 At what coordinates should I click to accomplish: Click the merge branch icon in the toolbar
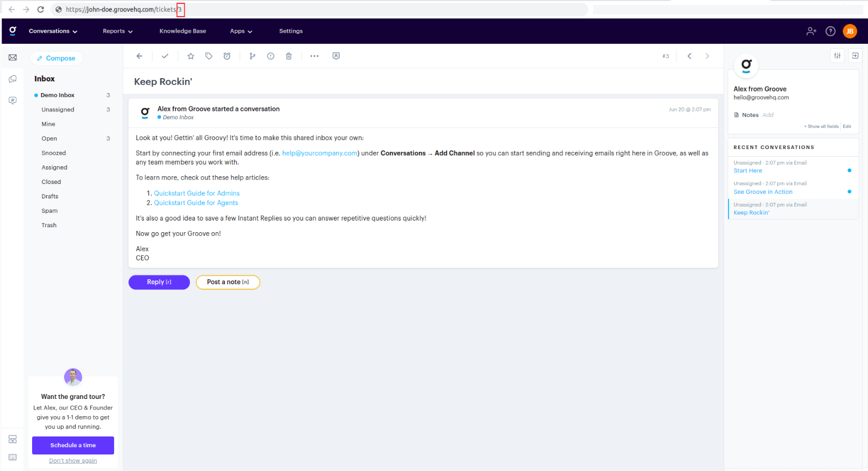pos(252,56)
